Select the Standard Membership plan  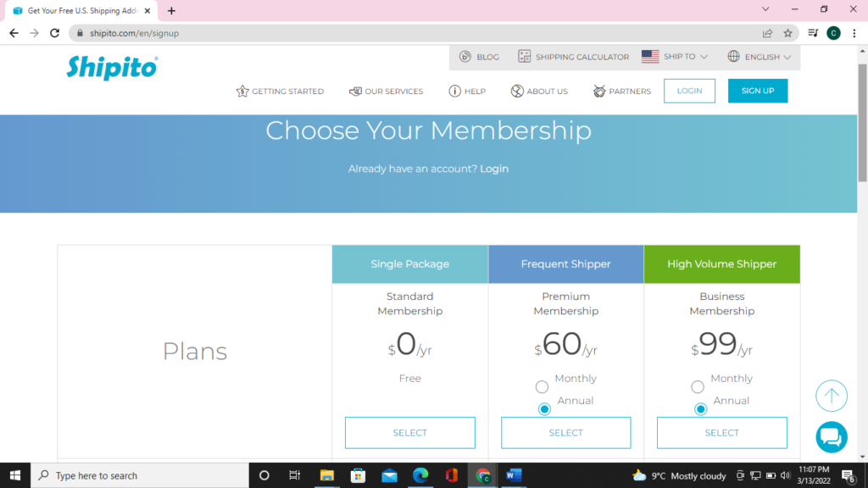[409, 433]
